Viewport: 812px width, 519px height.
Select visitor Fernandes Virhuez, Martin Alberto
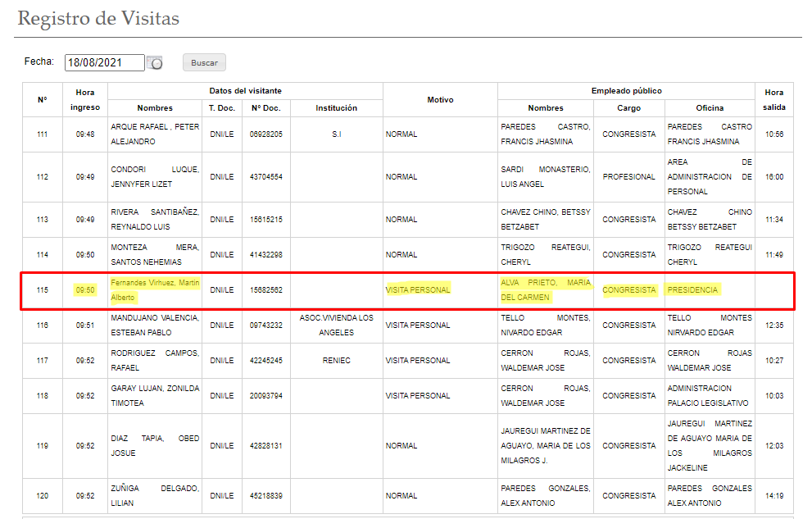(154, 289)
